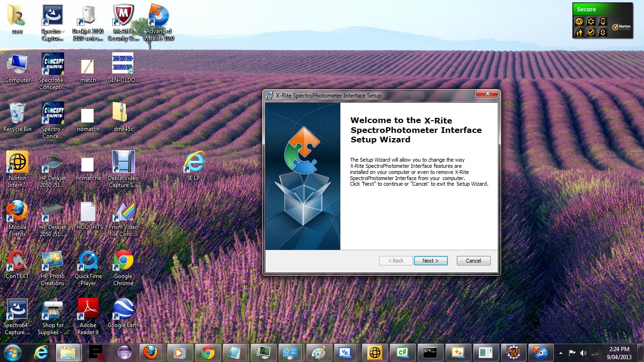Select the Recycle Bin icon
Viewport: 644px width, 362px height.
click(x=17, y=117)
